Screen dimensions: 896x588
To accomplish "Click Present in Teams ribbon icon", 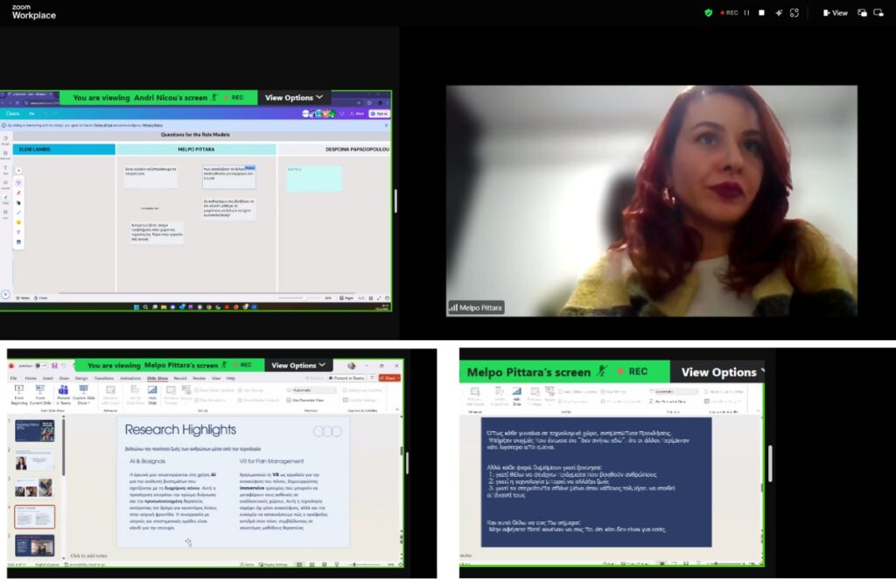I will click(64, 396).
